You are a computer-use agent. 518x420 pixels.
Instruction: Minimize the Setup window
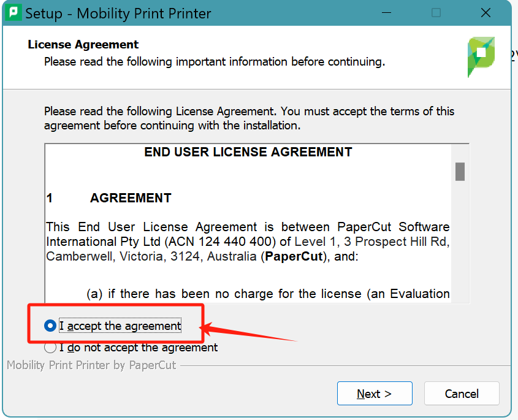(387, 13)
